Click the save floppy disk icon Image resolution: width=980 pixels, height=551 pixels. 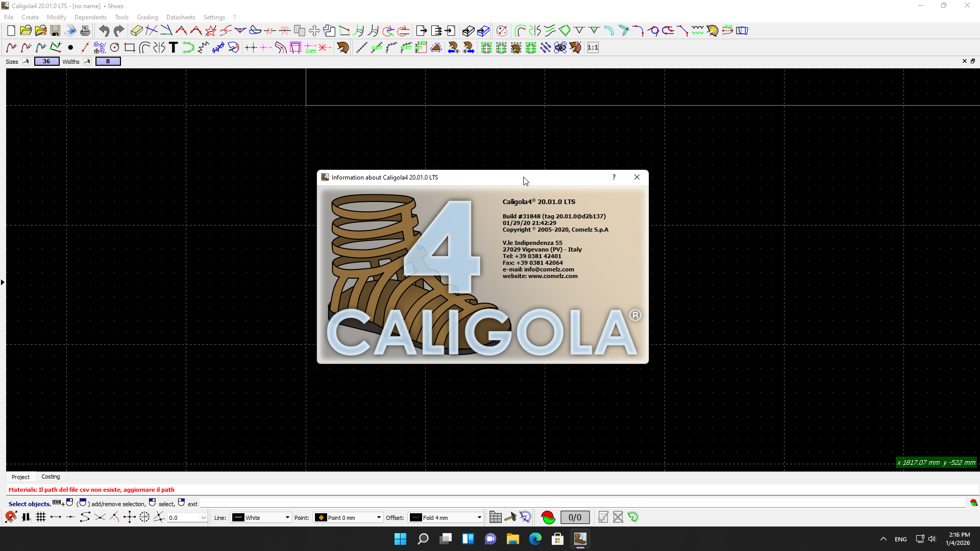click(x=55, y=31)
